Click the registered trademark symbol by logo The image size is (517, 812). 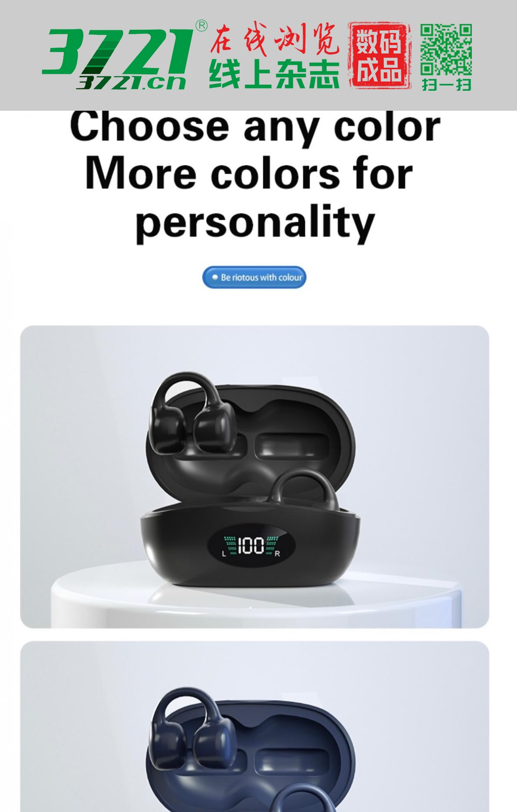tap(202, 26)
